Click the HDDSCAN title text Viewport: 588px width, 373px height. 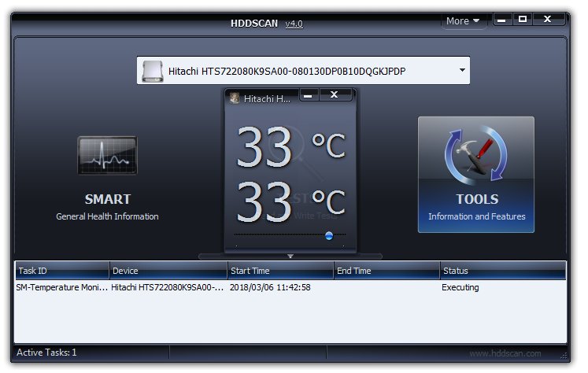pos(254,24)
